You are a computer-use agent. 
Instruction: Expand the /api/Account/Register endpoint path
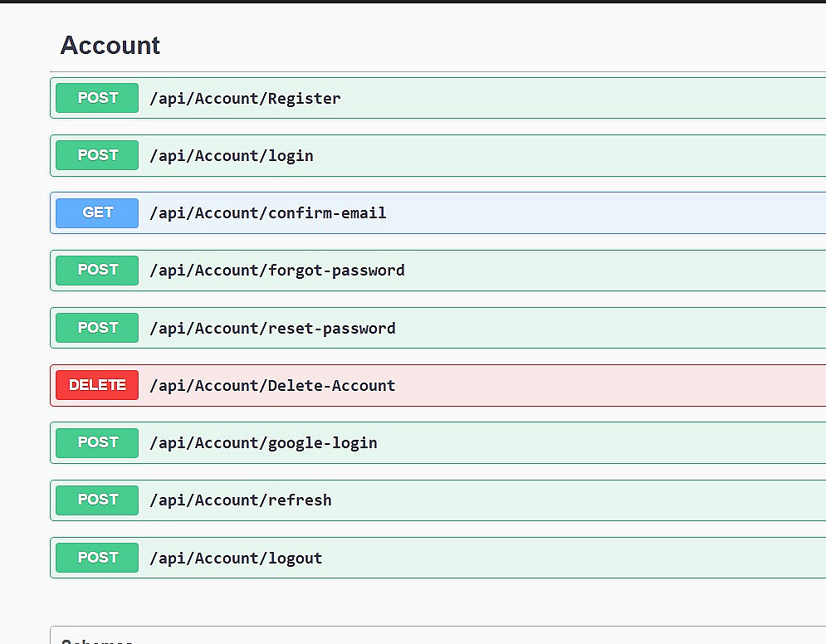245,99
